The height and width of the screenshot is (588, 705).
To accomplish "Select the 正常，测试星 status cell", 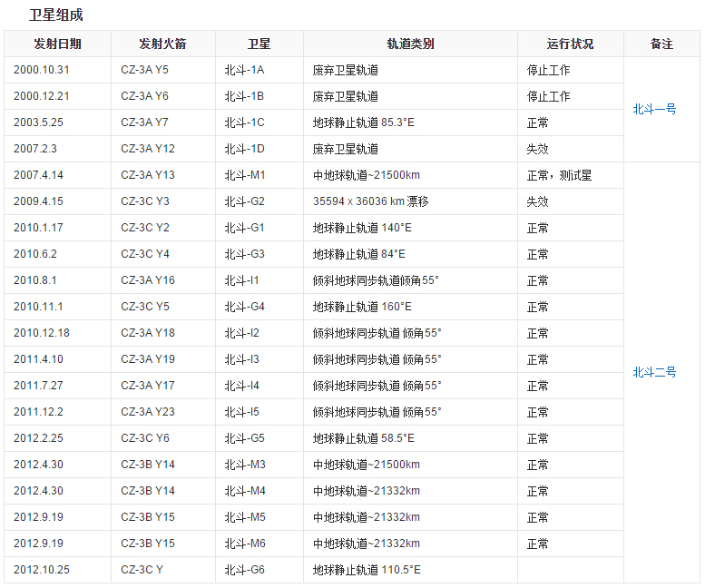I will point(559,175).
